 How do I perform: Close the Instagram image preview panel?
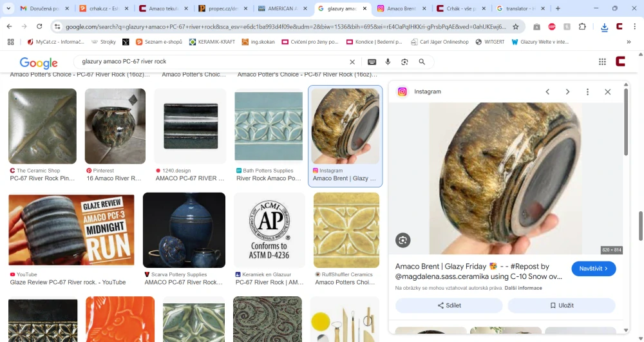607,91
